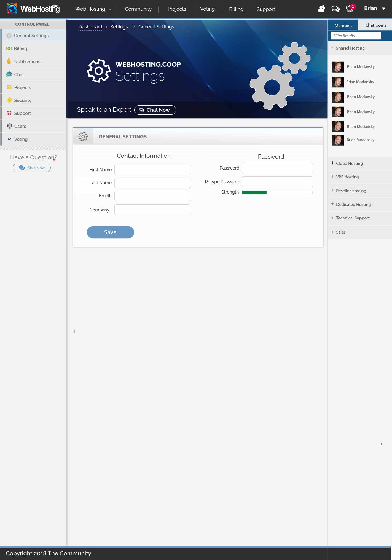The width and height of the screenshot is (392, 560).
Task: Click the General Settings breadcrumb link
Action: [156, 27]
